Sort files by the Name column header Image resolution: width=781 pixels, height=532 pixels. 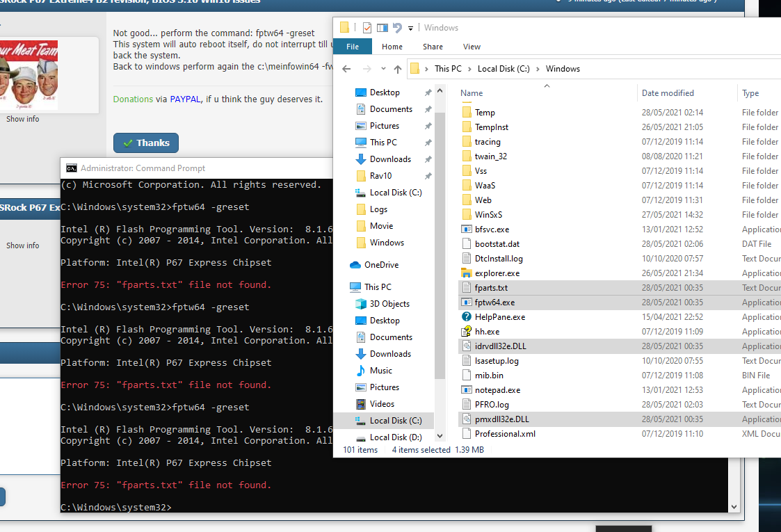pyautogui.click(x=472, y=93)
